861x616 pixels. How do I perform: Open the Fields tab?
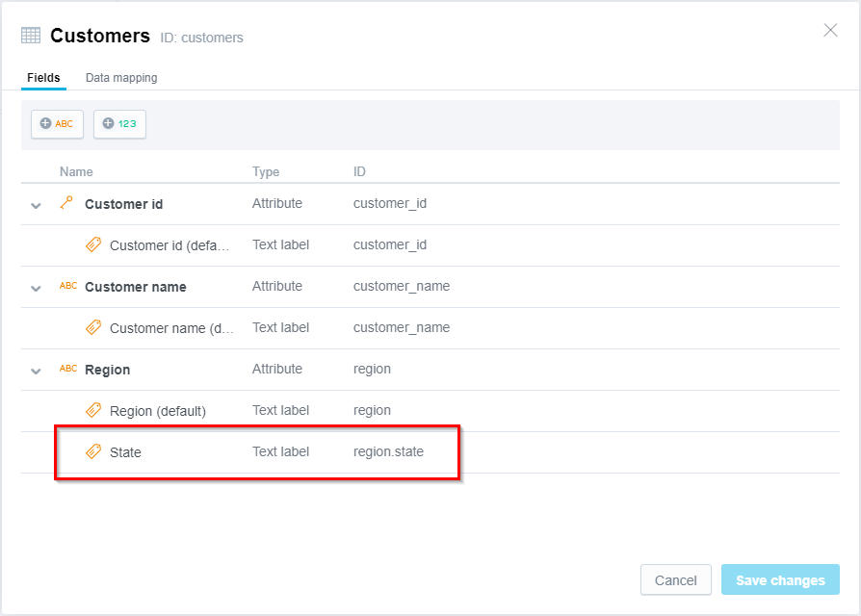pyautogui.click(x=43, y=77)
